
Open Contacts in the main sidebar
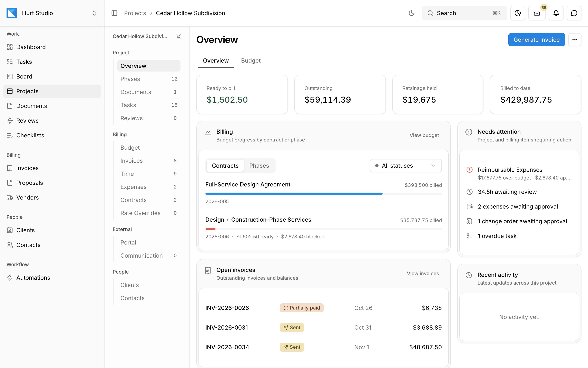coord(52,245)
